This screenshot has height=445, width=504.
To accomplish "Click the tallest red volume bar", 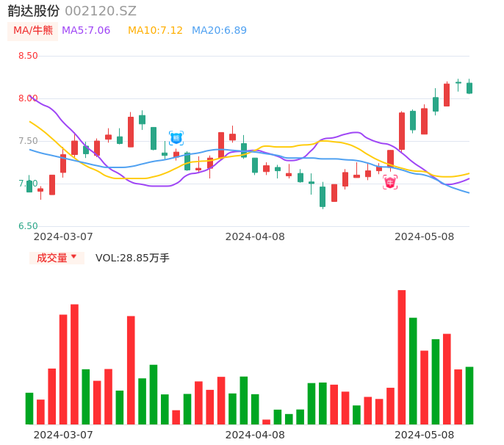I will pyautogui.click(x=402, y=357).
